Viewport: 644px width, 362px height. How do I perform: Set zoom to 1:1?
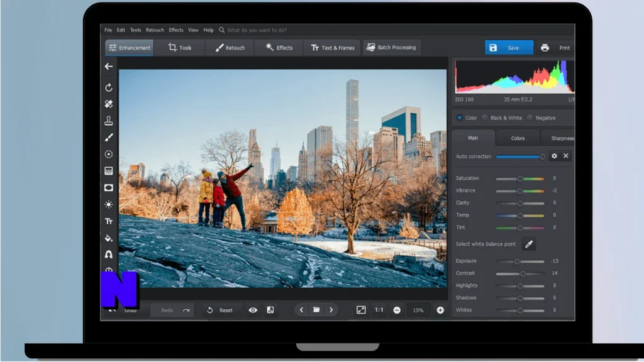(x=379, y=310)
